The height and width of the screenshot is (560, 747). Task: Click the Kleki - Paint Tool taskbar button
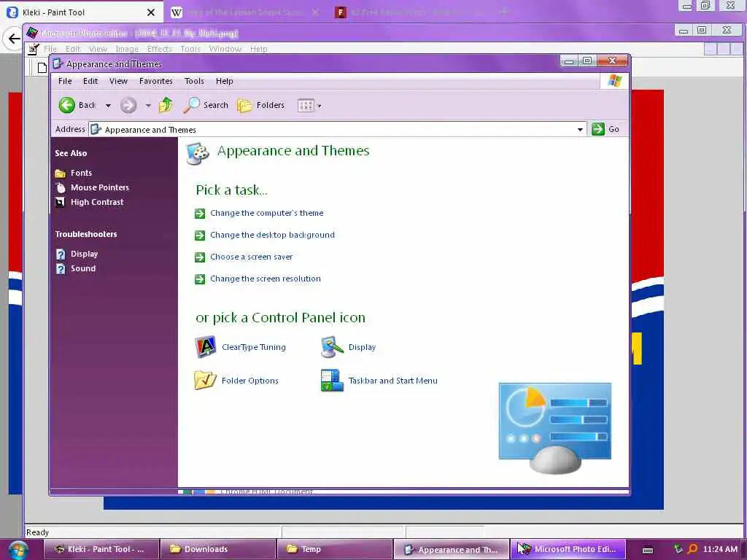101,550
